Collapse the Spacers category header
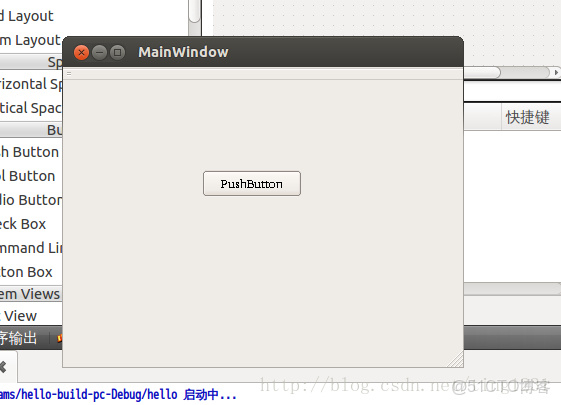Screen dimensions: 561x405 click(31, 62)
